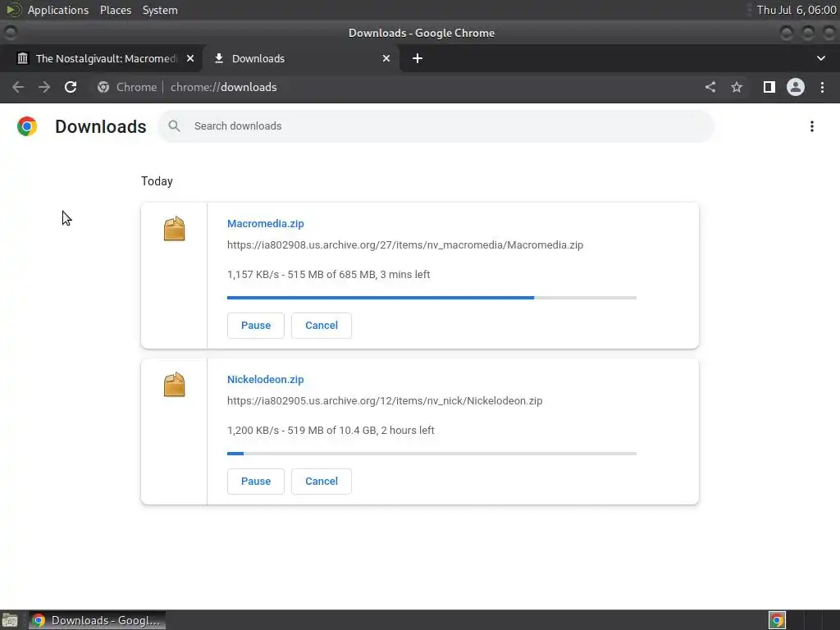The height and width of the screenshot is (630, 840).
Task: Expand the tab search chevron
Action: 820,58
